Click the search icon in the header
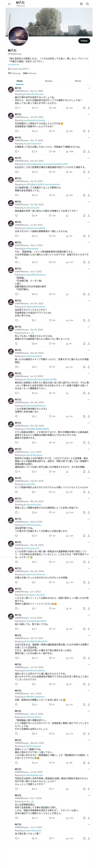Screen dimensions: 98x868 point(88,4)
